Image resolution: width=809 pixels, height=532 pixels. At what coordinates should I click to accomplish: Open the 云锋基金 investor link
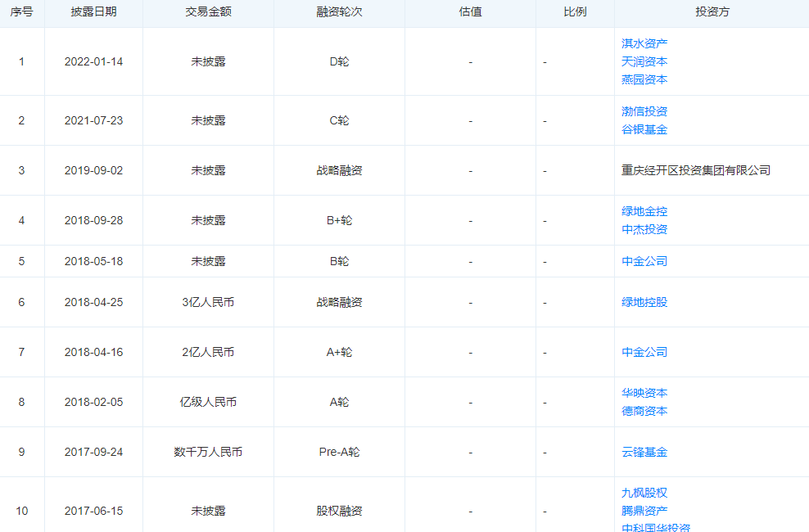point(644,452)
